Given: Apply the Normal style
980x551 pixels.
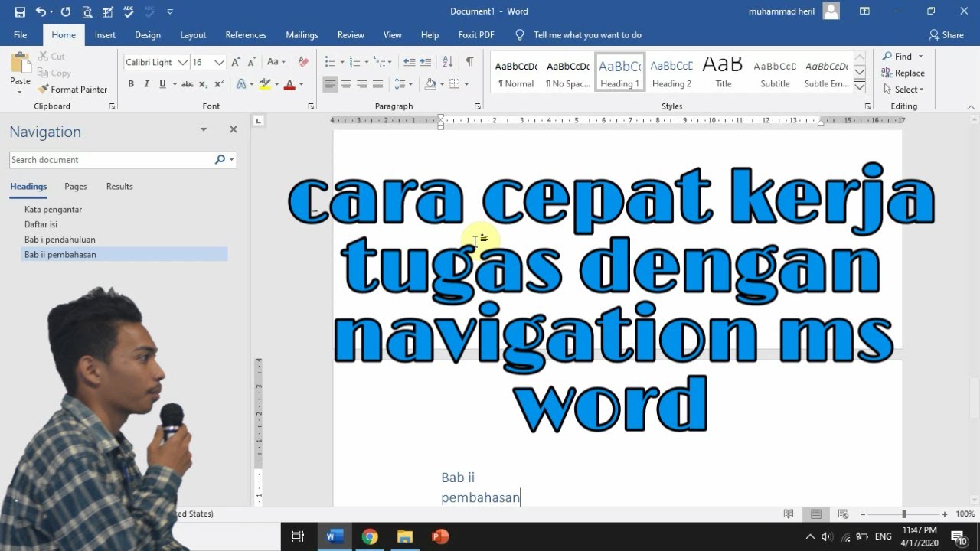Looking at the screenshot, I should point(516,73).
